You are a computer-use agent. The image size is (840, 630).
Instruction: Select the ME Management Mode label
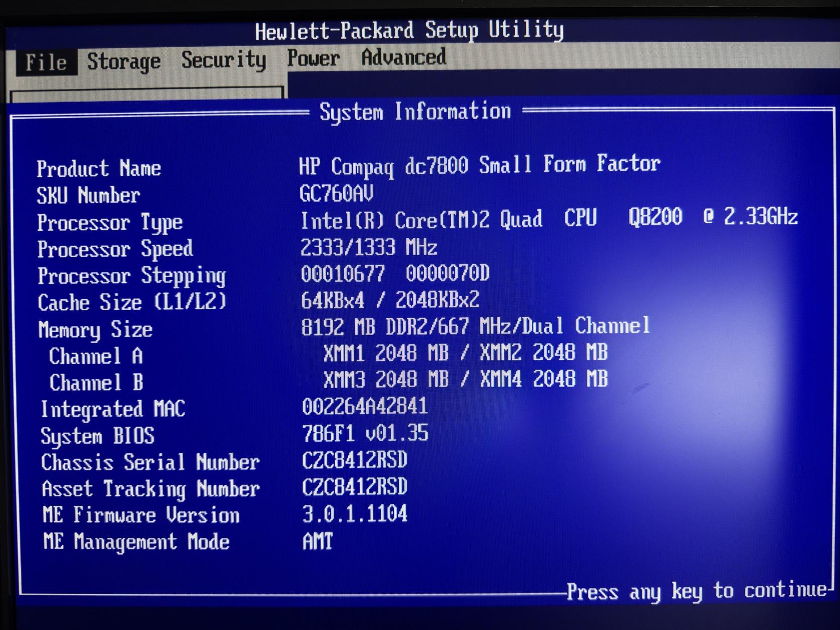click(136, 542)
